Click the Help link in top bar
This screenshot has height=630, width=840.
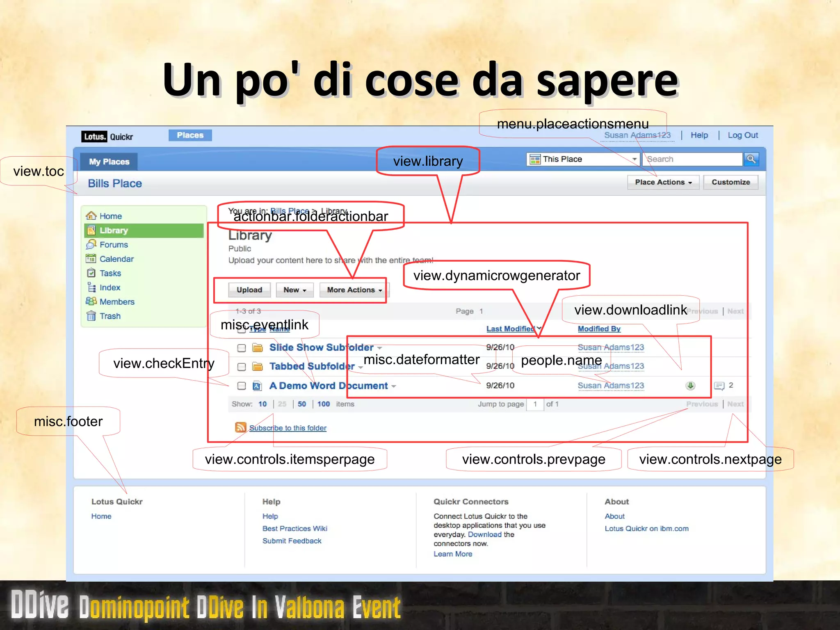699,135
